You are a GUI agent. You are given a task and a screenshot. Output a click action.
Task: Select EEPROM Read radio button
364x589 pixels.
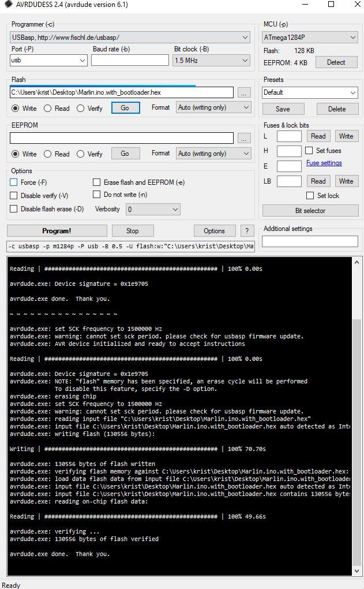pyautogui.click(x=48, y=154)
